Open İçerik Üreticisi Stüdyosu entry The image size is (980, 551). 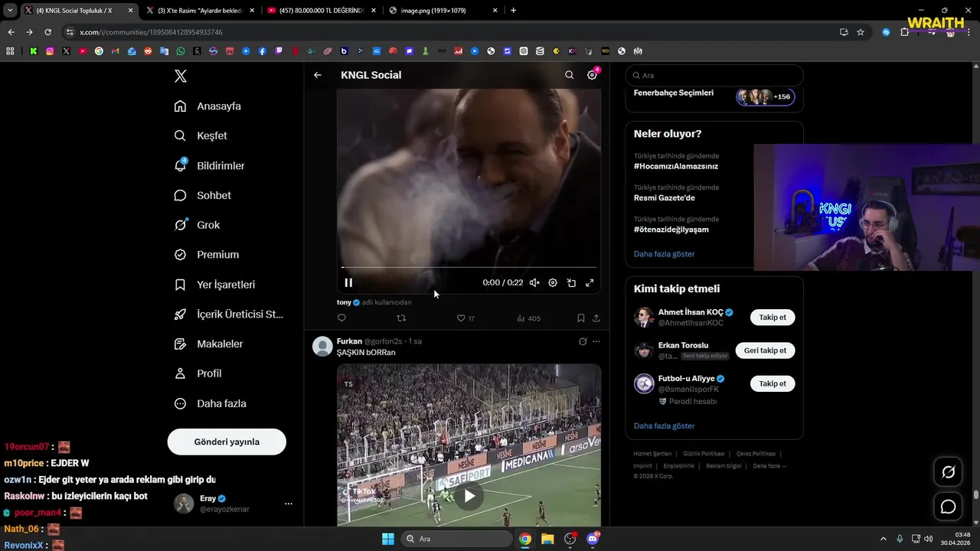[x=228, y=315]
